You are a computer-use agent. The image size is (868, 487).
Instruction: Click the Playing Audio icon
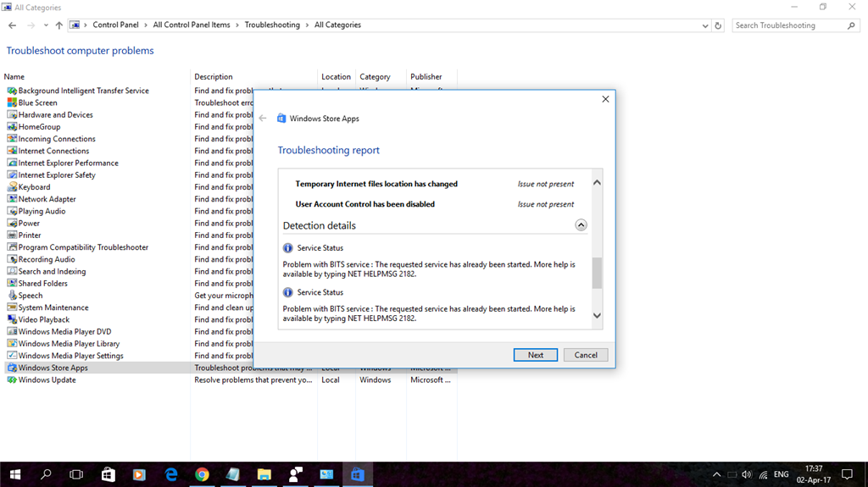coord(12,212)
